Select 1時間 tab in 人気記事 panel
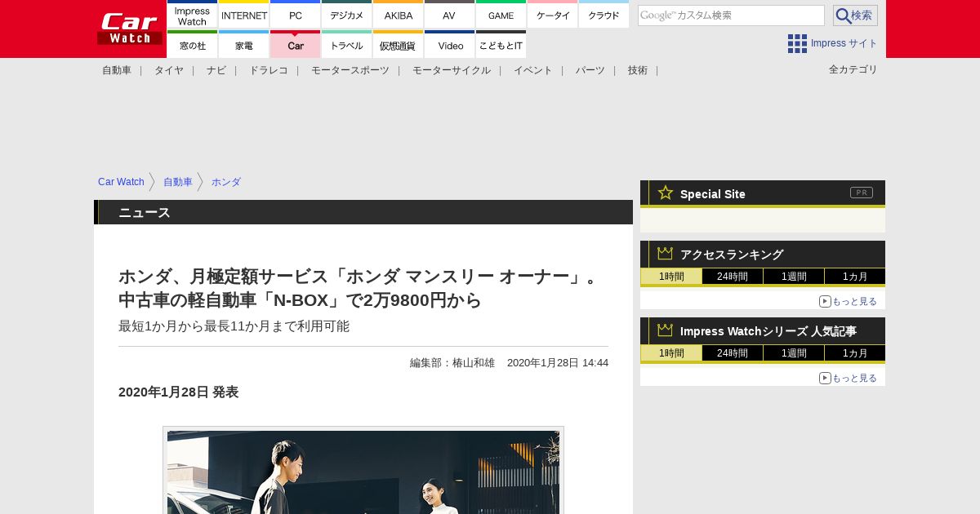Screen dimensions: 980x514 671,353
